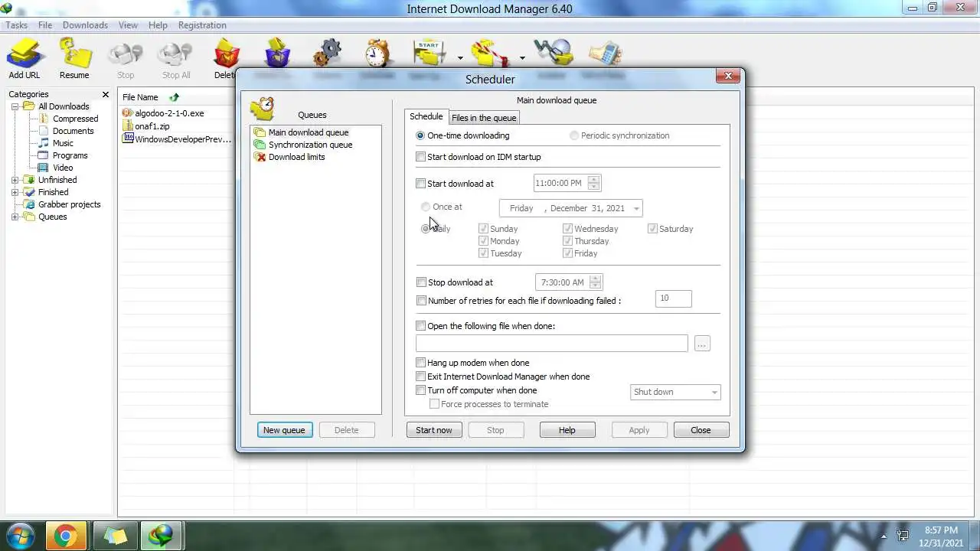Open the Registration menu
The width and height of the screenshot is (980, 551).
coord(202,25)
